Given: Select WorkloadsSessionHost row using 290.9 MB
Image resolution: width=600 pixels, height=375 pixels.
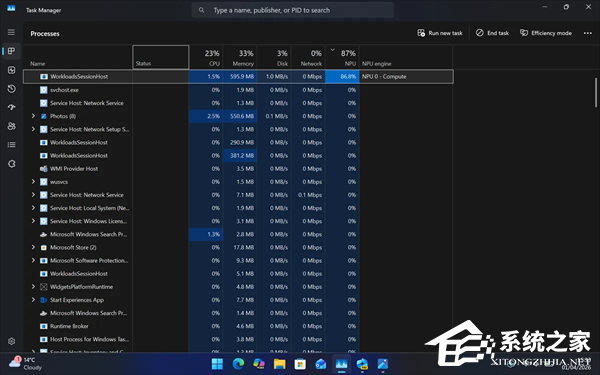Looking at the screenshot, I should coord(238,142).
